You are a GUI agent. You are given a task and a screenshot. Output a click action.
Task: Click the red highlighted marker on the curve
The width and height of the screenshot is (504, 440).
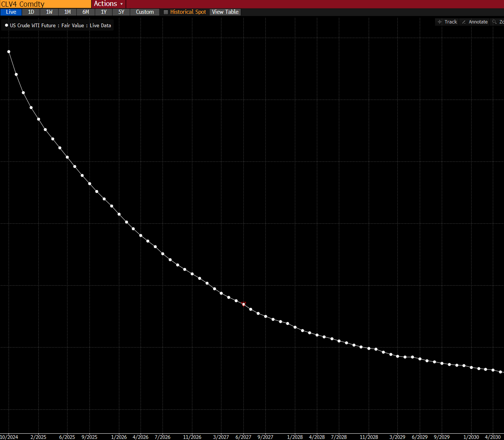pos(243,304)
